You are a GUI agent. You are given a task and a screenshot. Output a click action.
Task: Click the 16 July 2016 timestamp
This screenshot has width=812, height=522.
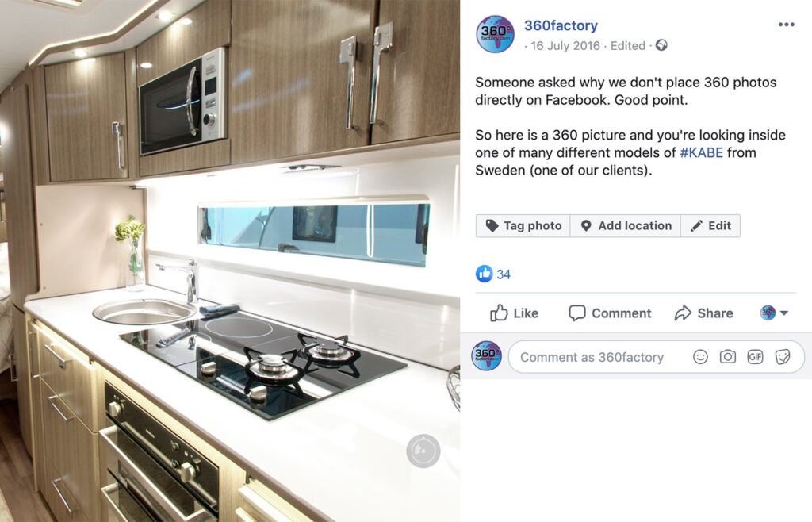tap(565, 46)
